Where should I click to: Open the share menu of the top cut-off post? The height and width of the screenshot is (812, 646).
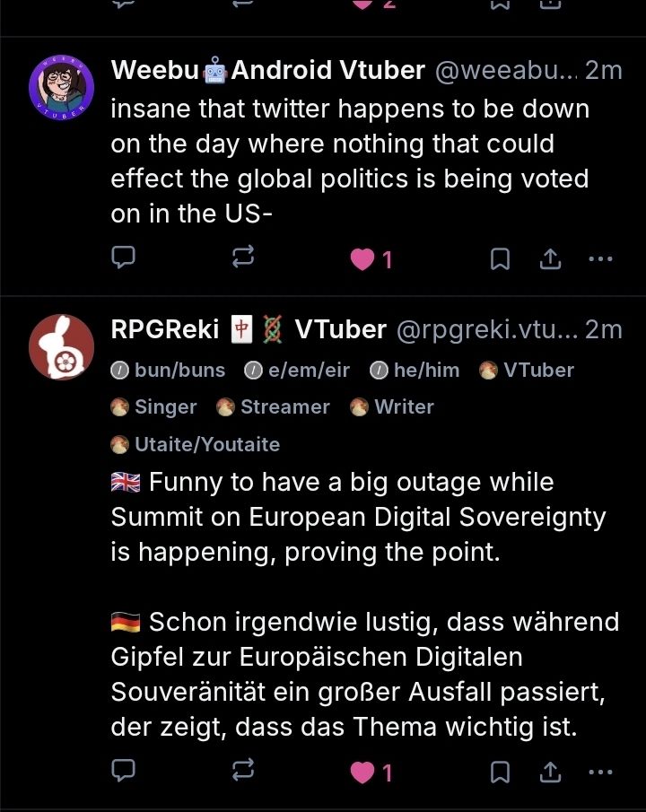(x=549, y=4)
